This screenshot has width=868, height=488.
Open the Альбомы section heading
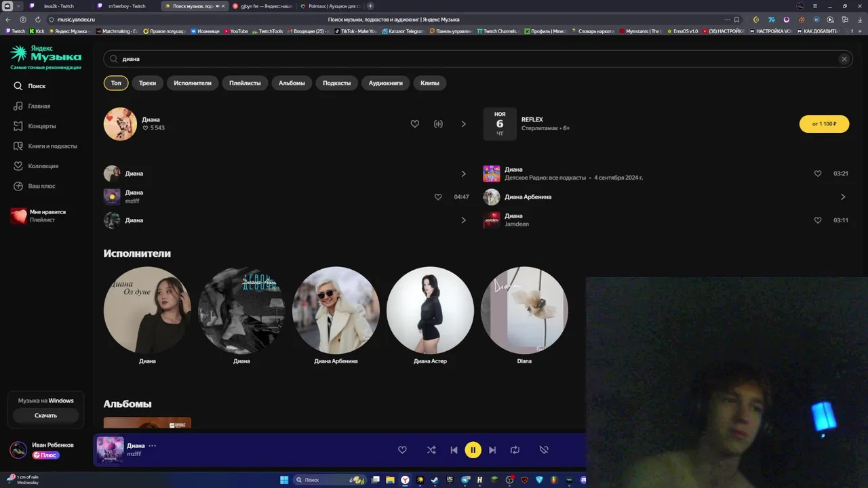127,404
